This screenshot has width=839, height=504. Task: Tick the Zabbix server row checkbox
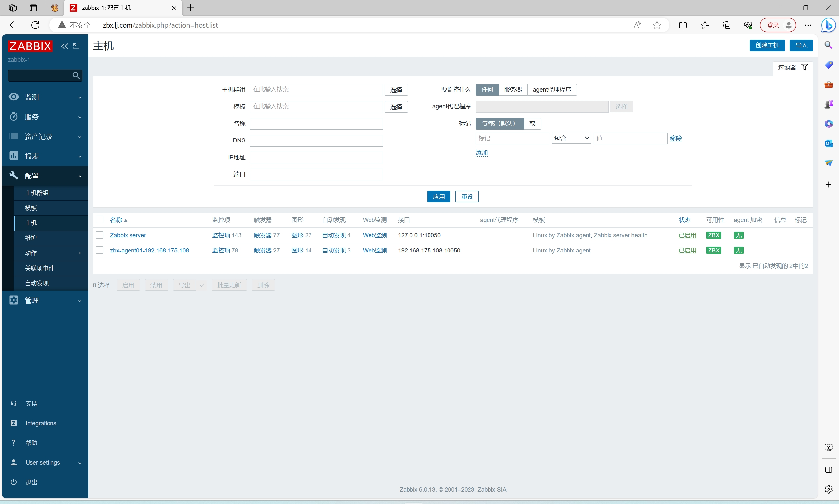(x=100, y=235)
